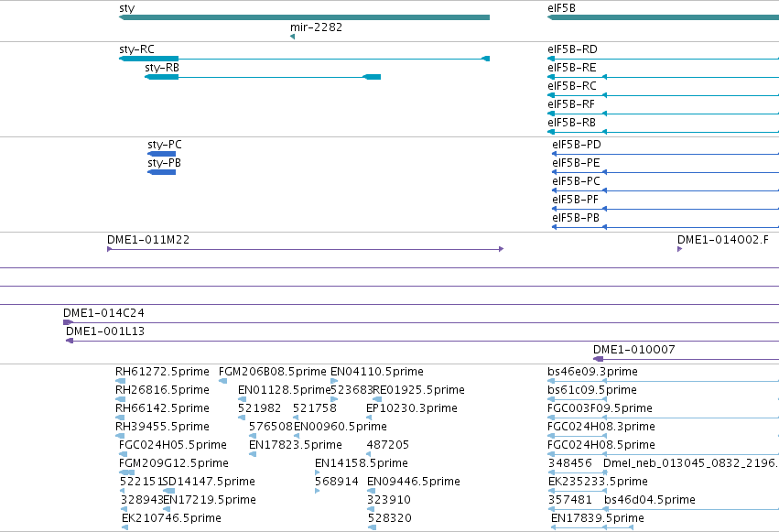Click EST FGC024H08.3prime
Viewport: 779px width, 532px height.
click(x=601, y=428)
